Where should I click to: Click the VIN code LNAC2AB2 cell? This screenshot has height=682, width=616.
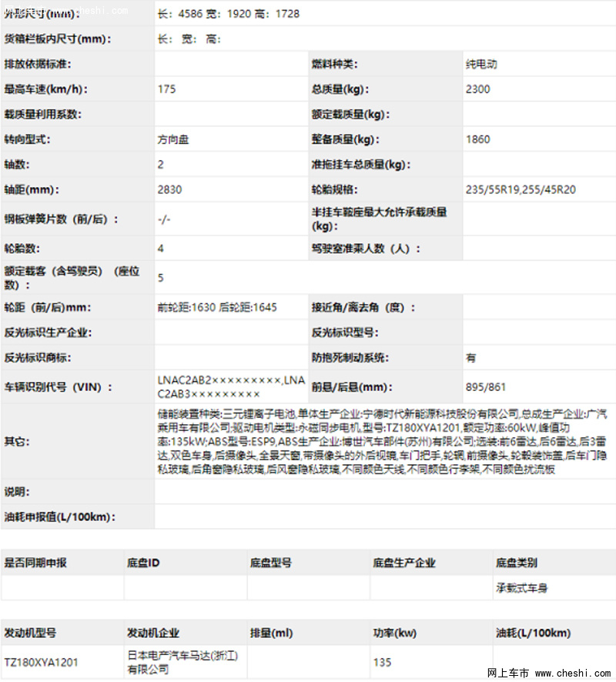pos(231,386)
